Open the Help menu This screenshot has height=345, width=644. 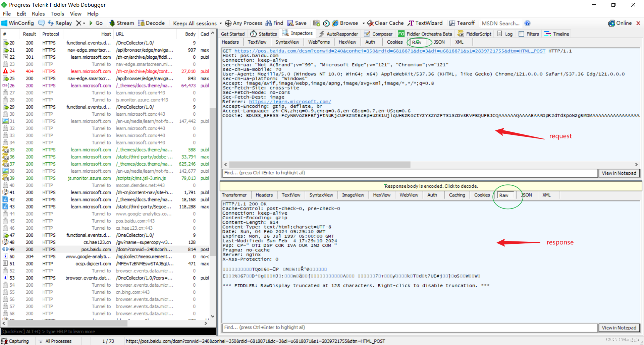pos(93,14)
